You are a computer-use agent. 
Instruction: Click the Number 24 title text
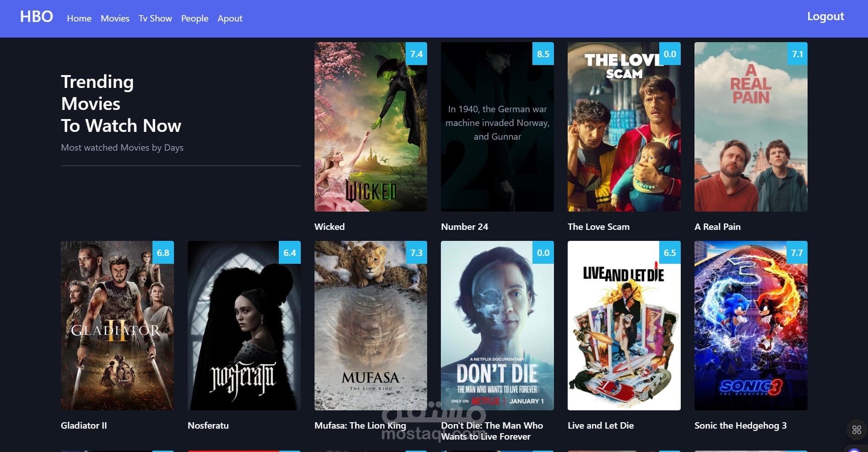(465, 227)
